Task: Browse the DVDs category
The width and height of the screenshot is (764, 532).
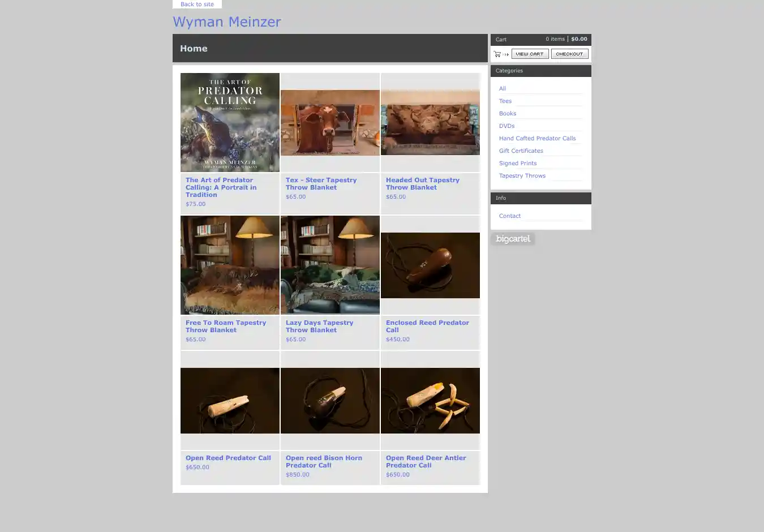Action: [507, 126]
